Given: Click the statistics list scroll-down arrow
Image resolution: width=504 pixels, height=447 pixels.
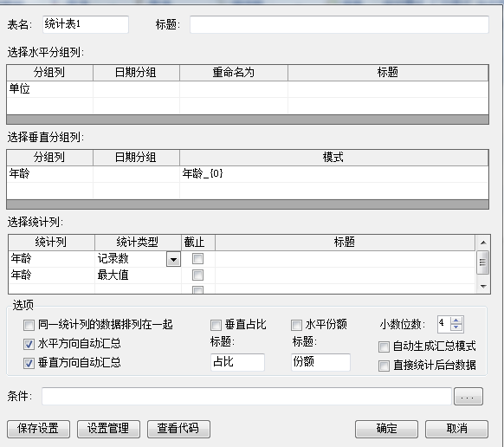Looking at the screenshot, I should 483,286.
